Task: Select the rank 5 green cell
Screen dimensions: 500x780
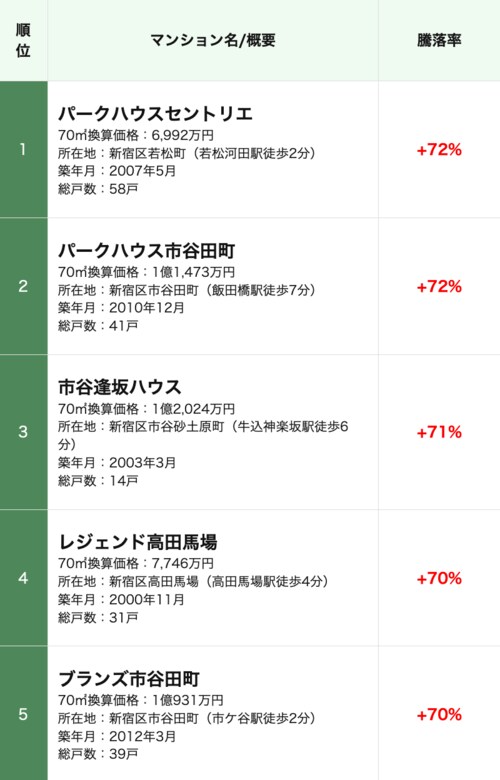Action: pos(23,714)
